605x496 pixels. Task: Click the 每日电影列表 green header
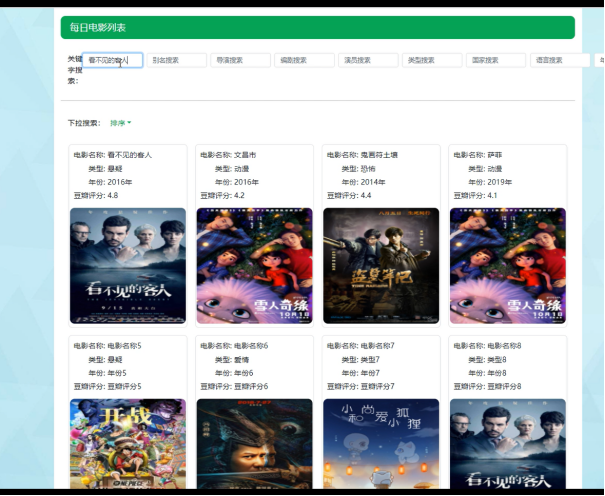pyautogui.click(x=318, y=27)
